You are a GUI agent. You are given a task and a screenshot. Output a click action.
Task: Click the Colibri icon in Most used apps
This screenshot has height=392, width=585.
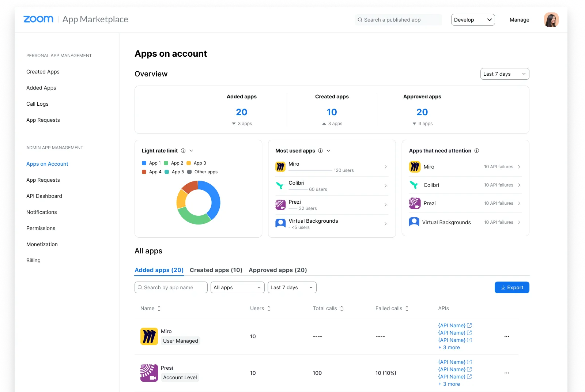click(280, 186)
